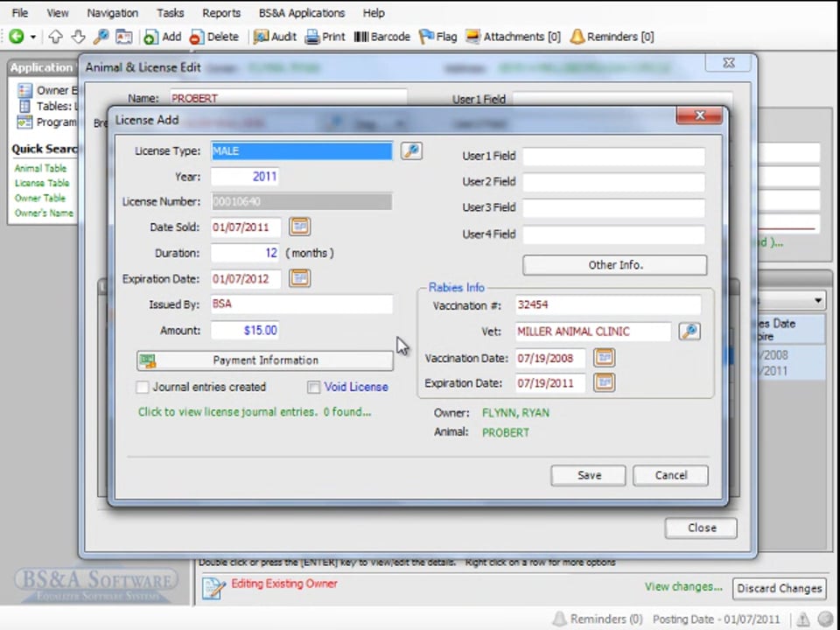This screenshot has height=630, width=840.
Task: Click License Table quick search link
Action: [42, 183]
